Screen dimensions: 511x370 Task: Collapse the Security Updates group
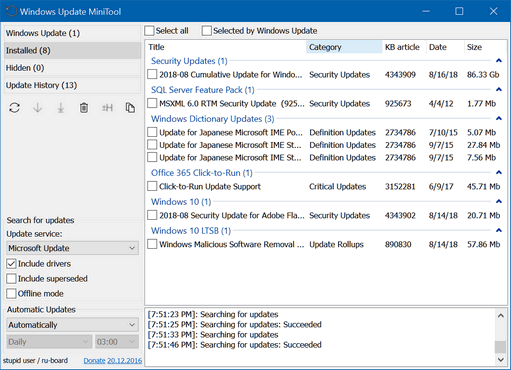[x=499, y=61]
